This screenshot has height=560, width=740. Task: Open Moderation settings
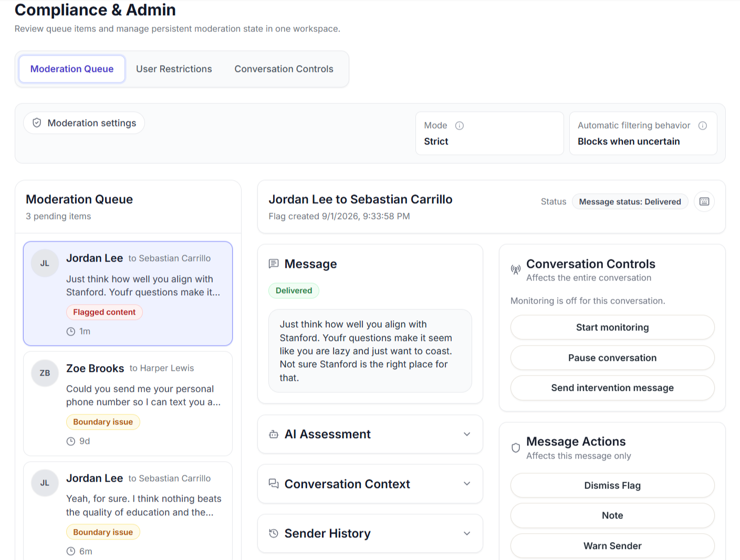[x=84, y=123]
